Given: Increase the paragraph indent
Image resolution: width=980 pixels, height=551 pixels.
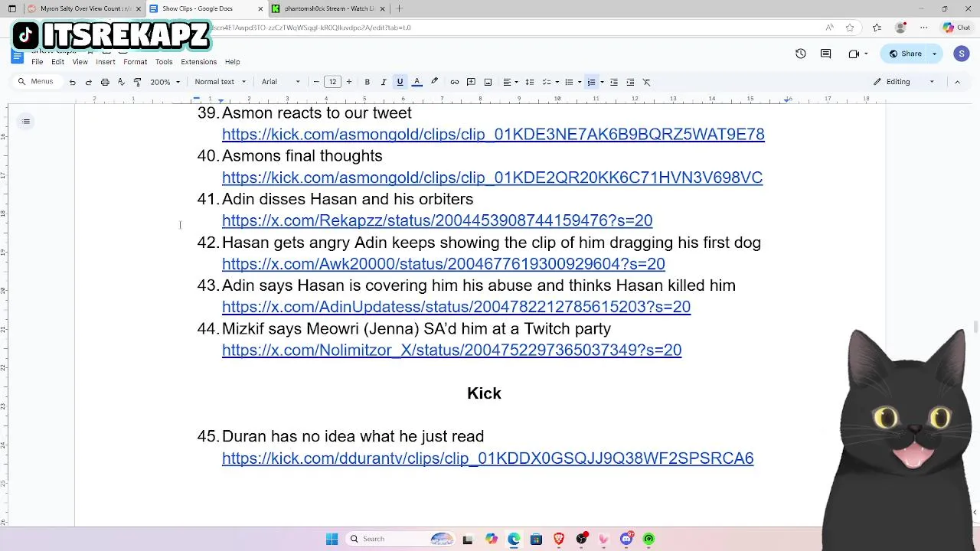Looking at the screenshot, I should pos(630,82).
